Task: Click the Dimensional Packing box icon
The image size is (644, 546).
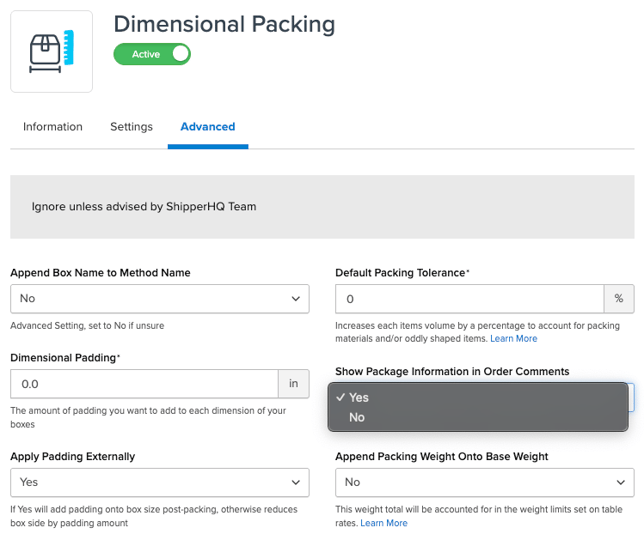Action: 51,51
